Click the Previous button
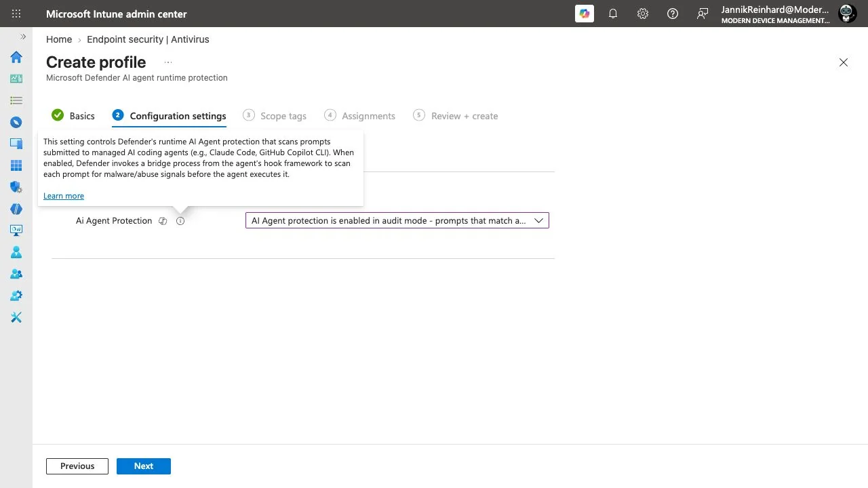 click(77, 466)
